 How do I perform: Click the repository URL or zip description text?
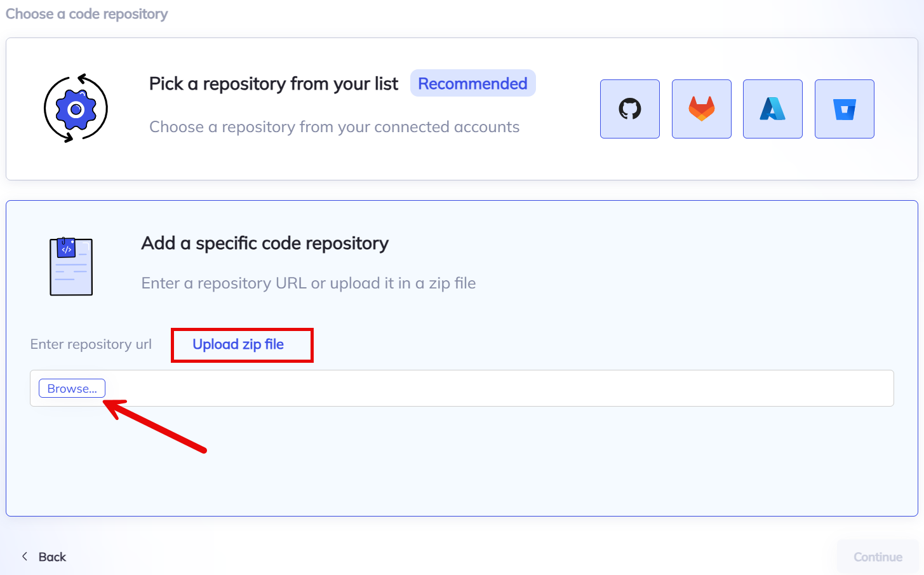click(x=308, y=283)
